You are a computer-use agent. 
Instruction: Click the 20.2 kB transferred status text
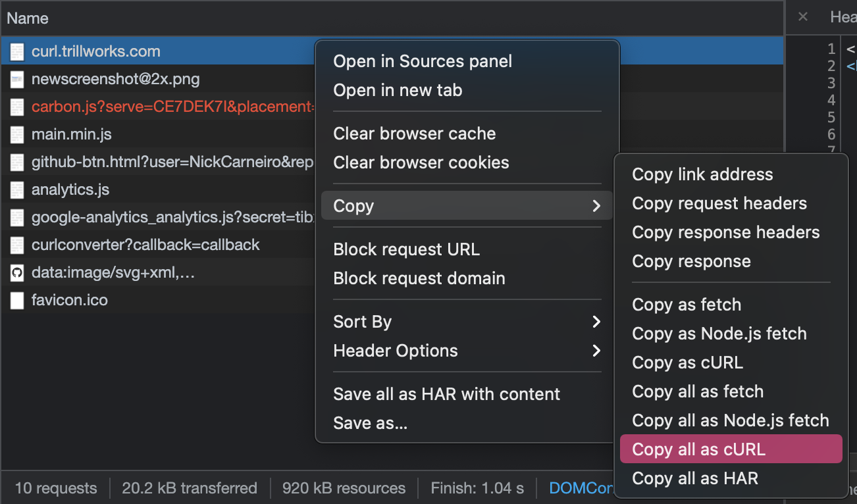tap(190, 488)
